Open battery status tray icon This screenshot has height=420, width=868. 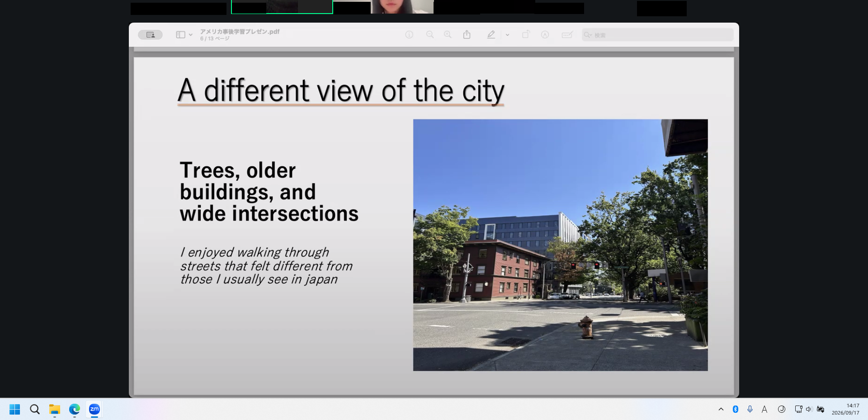point(821,409)
